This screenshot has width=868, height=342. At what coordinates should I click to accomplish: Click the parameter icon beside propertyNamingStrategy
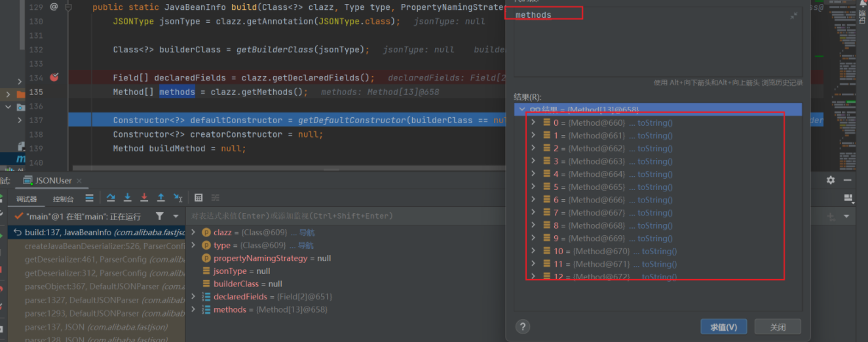pyautogui.click(x=206, y=258)
